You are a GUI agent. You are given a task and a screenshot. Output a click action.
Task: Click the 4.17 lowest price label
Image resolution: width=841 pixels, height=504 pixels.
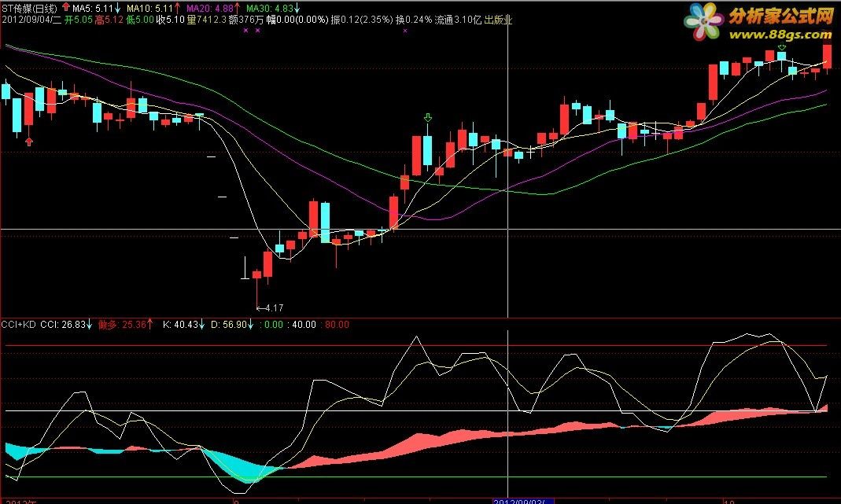coord(274,307)
